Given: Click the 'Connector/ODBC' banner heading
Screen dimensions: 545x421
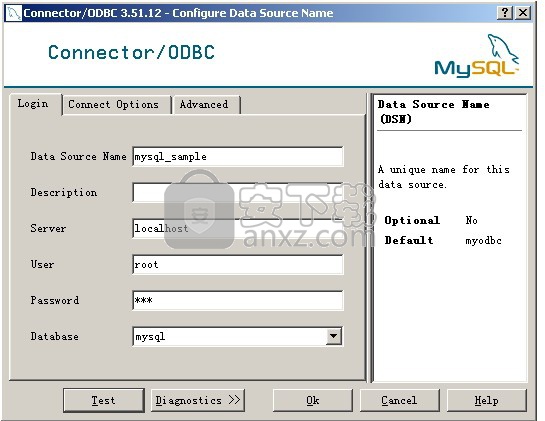Looking at the screenshot, I should [x=131, y=52].
